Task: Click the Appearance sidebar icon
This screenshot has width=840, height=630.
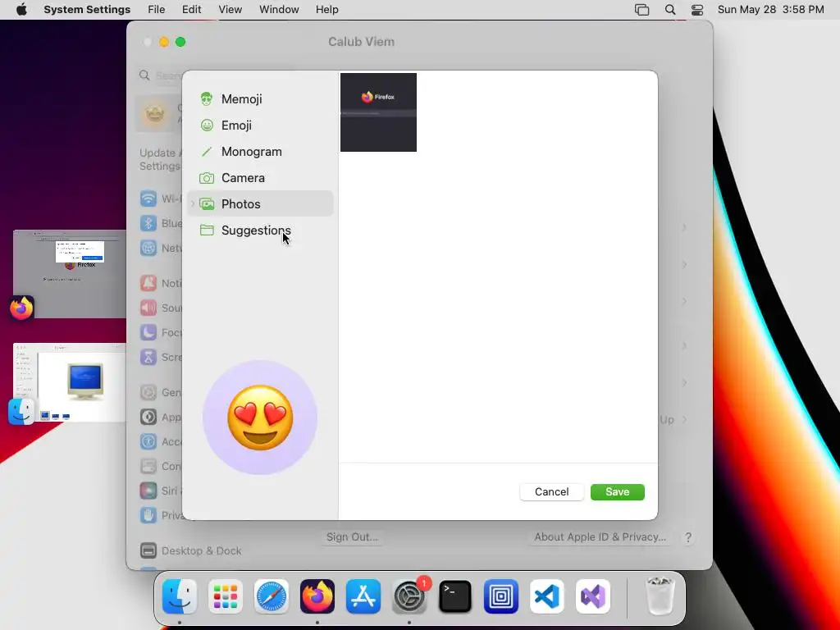Action: tap(148, 418)
